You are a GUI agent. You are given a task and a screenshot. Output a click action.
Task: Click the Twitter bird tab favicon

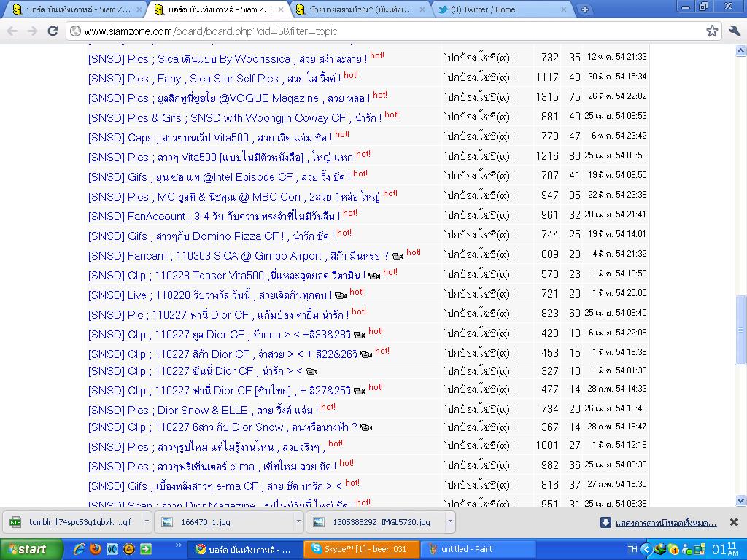pos(443,9)
